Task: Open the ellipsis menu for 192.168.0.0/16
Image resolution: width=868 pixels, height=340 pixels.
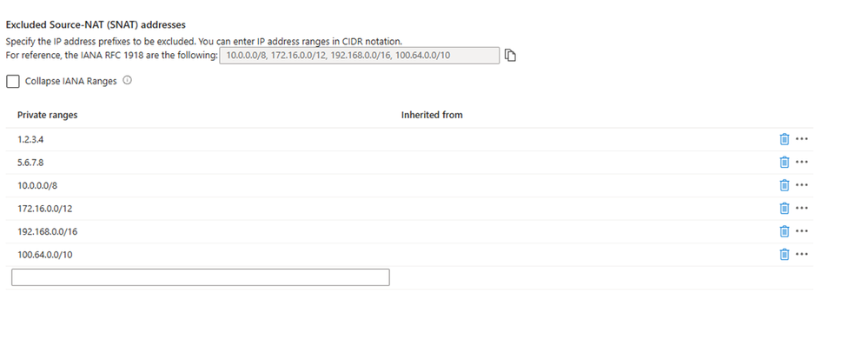Action: 802,231
